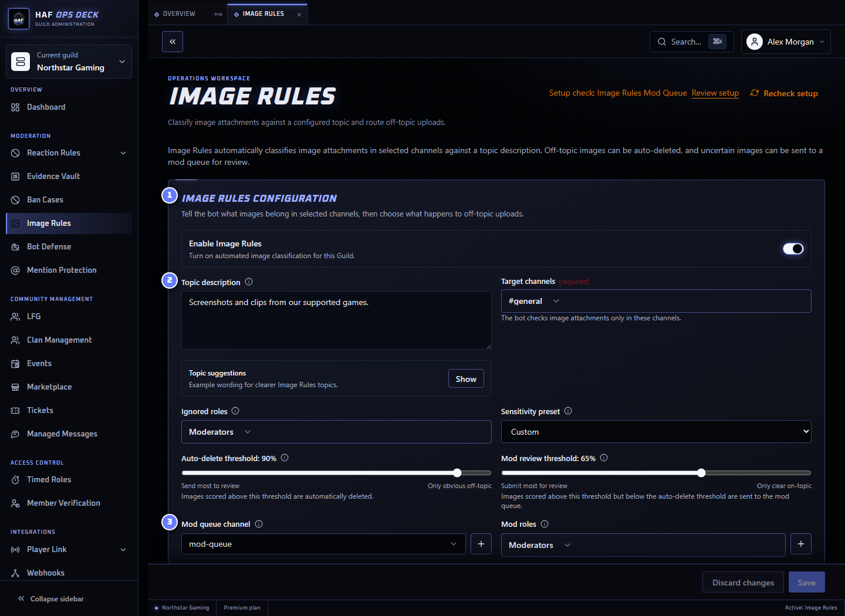Click the double-chevron collapse panel button
The height and width of the screenshot is (616, 845).
pos(173,42)
